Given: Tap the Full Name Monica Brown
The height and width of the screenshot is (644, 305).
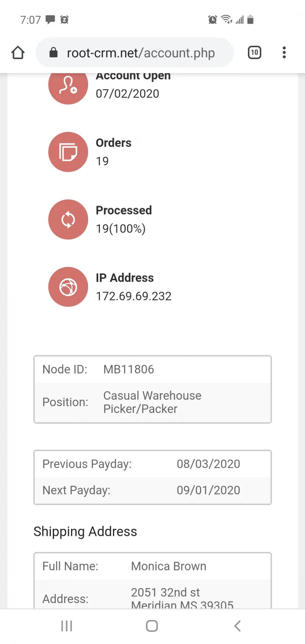Looking at the screenshot, I should (x=169, y=566).
